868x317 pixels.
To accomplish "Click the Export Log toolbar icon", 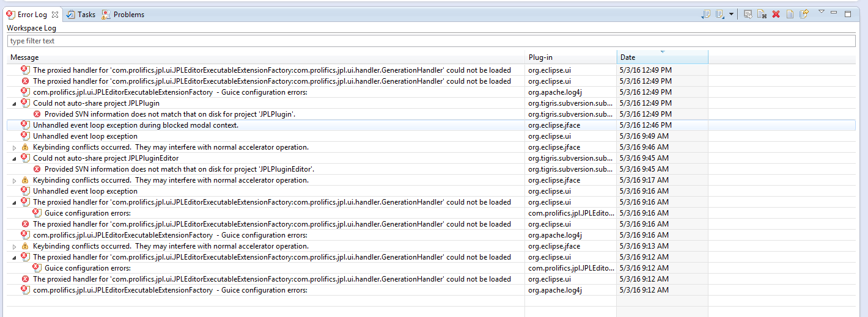I will click(706, 14).
